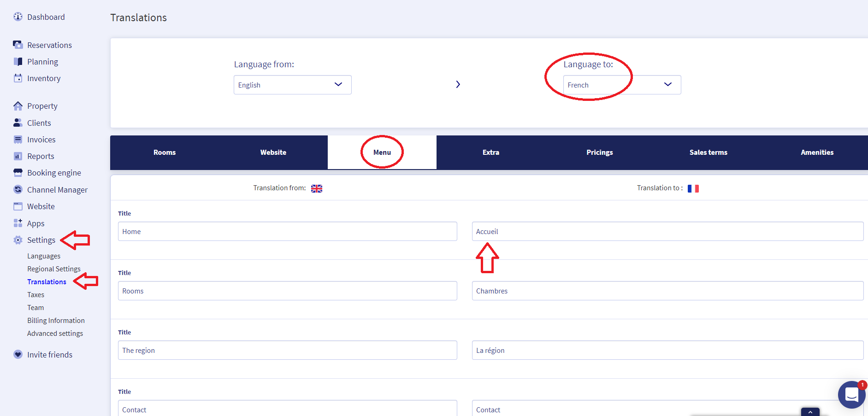
Task: Click the Clients people icon
Action: pyautogui.click(x=18, y=123)
